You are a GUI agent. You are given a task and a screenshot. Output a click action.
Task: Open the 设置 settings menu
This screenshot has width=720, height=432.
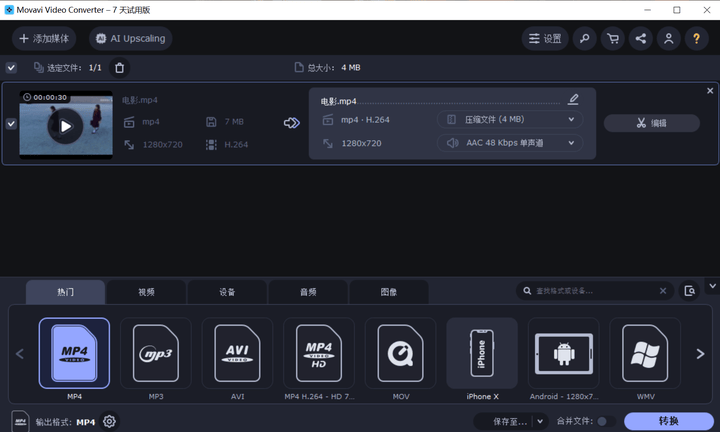pyautogui.click(x=545, y=39)
